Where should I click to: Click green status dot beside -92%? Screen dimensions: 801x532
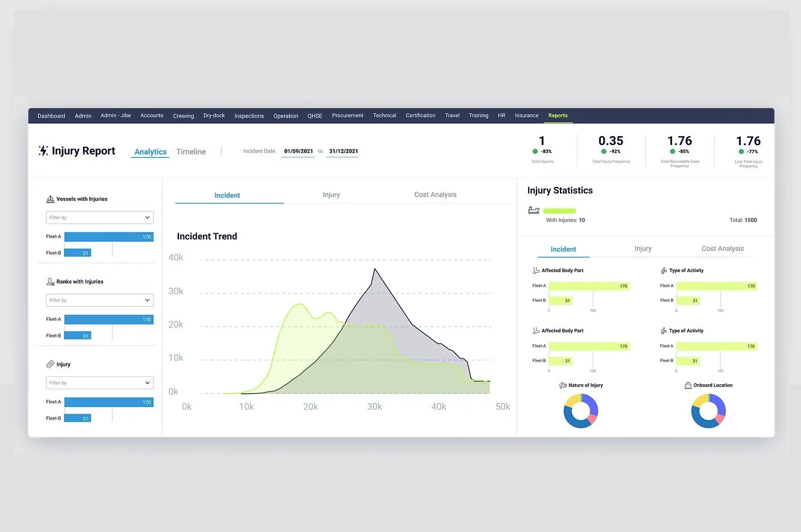[x=604, y=151]
